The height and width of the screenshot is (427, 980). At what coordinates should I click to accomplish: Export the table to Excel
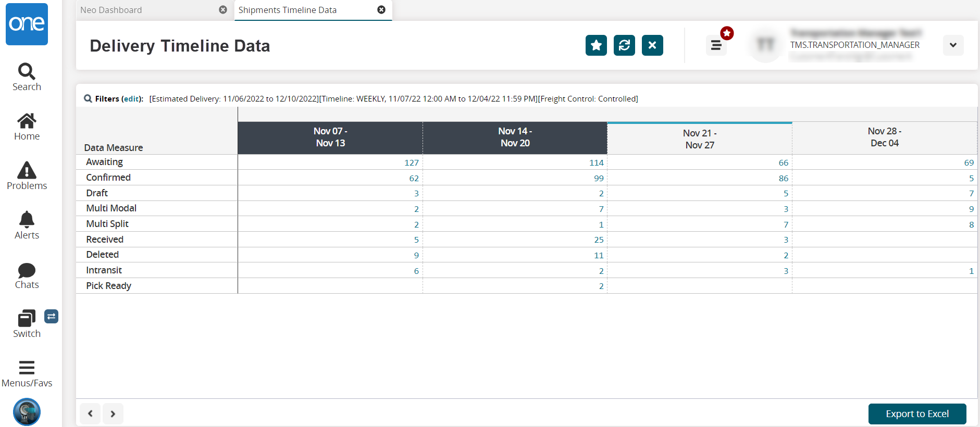(x=917, y=414)
